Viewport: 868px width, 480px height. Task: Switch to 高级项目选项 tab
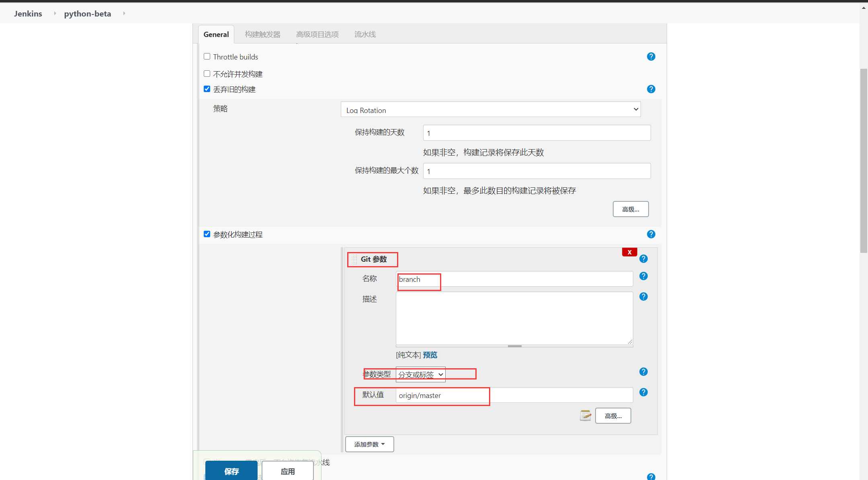pos(317,35)
